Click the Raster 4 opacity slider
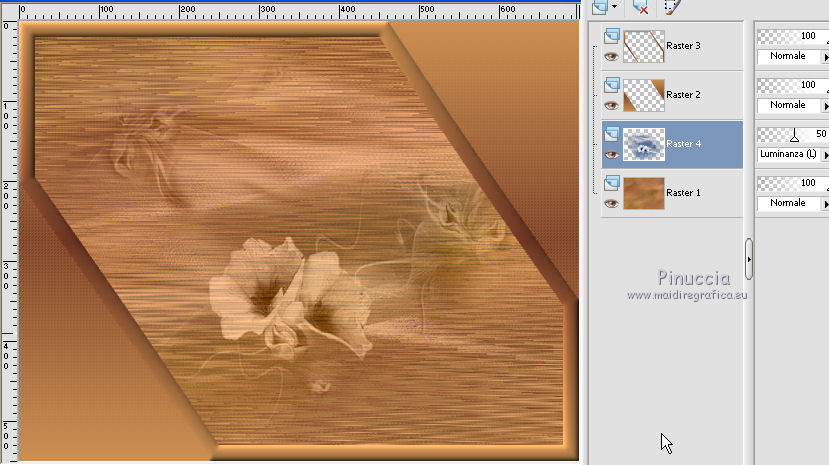829x465 pixels. 795,135
